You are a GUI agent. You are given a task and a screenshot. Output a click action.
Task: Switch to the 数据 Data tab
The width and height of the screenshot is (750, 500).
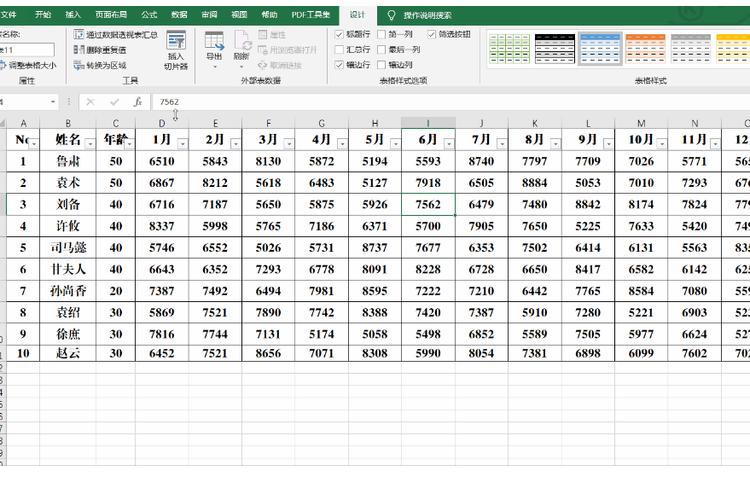179,15
